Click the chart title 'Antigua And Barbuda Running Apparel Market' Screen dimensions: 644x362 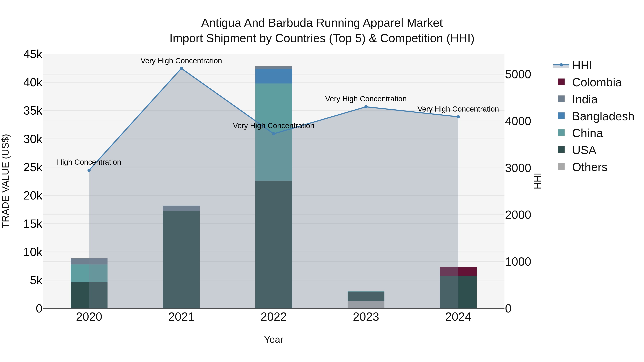click(322, 23)
